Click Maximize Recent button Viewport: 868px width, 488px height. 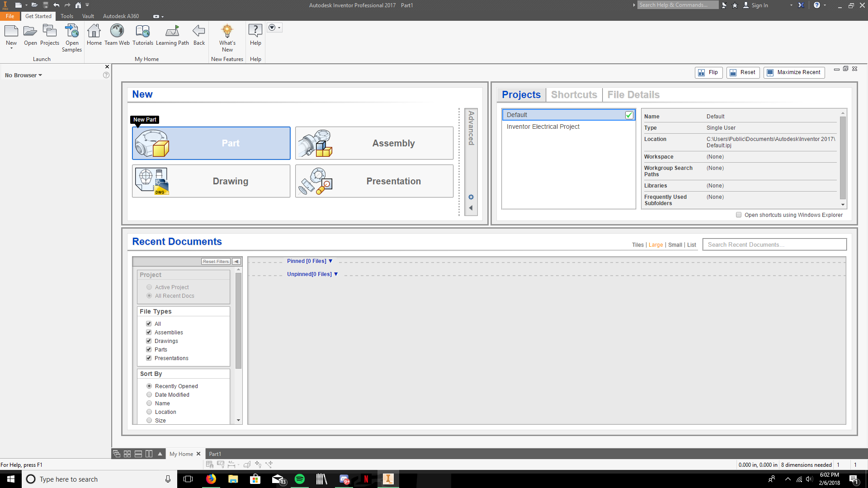click(794, 72)
